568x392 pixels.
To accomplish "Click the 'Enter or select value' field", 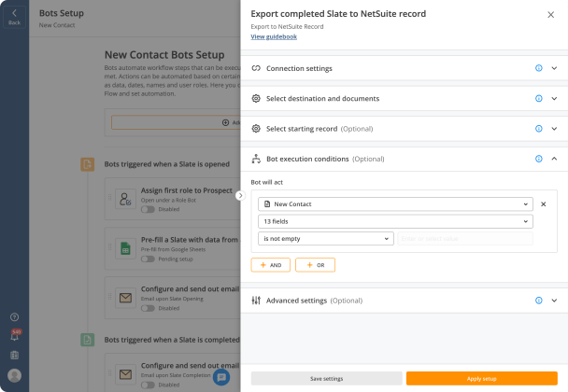I will point(465,239).
